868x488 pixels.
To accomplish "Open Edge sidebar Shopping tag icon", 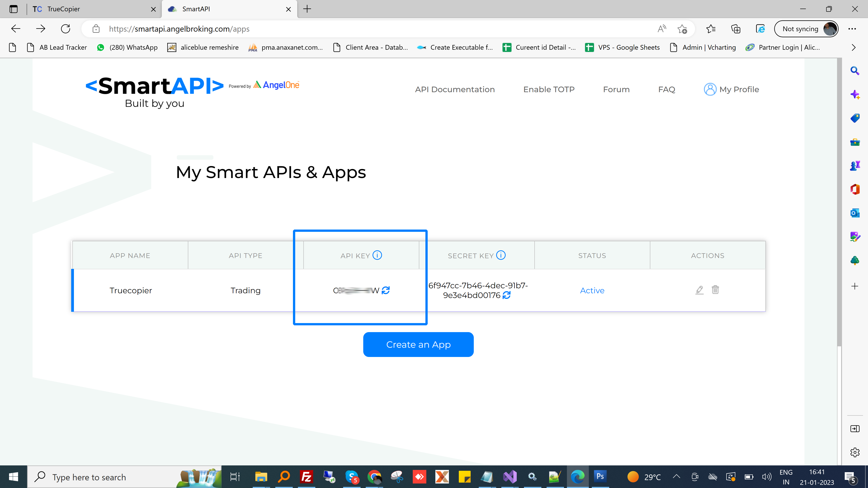I will click(x=854, y=118).
